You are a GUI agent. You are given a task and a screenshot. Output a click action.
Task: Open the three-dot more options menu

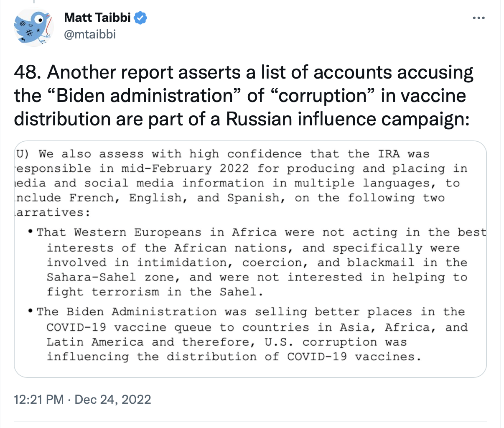(479, 18)
